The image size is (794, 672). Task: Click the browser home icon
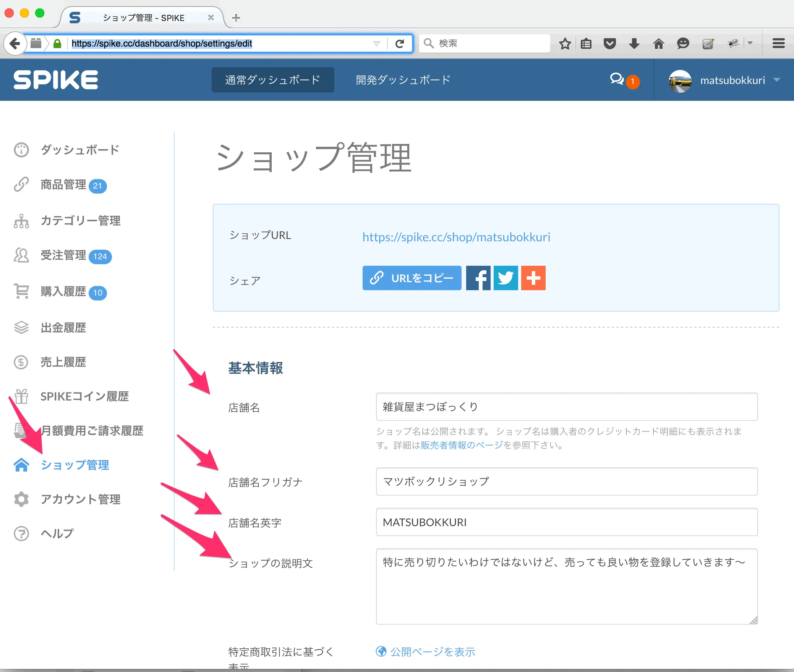click(x=658, y=44)
